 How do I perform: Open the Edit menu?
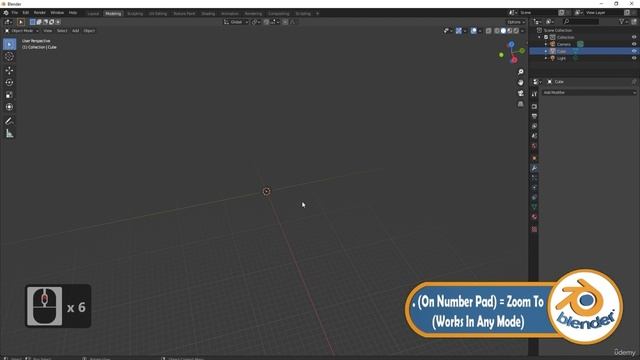[x=26, y=13]
